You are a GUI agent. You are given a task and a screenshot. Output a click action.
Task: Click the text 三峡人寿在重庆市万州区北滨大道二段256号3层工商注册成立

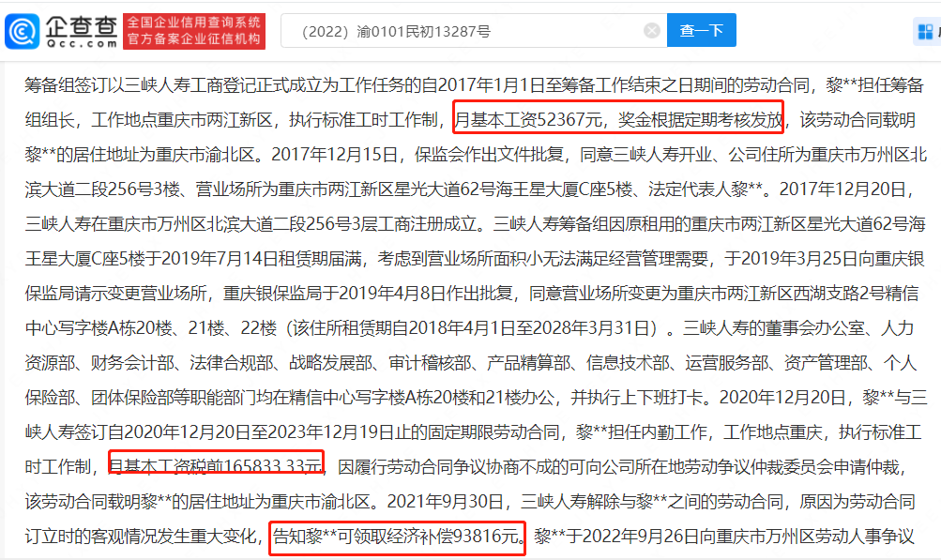(250, 224)
